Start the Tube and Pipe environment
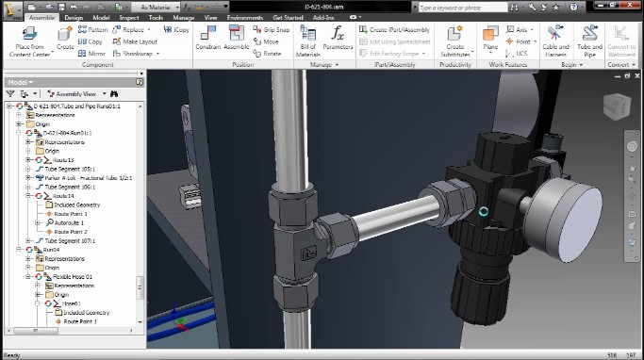The height and width of the screenshot is (360, 644). tap(589, 41)
